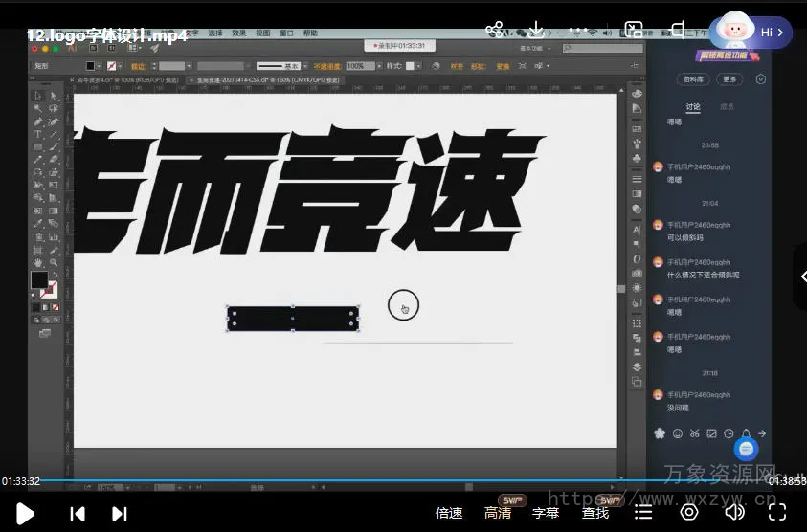Select the Type tool in Illustrator toolbar
This screenshot has height=532, width=807.
point(38,134)
